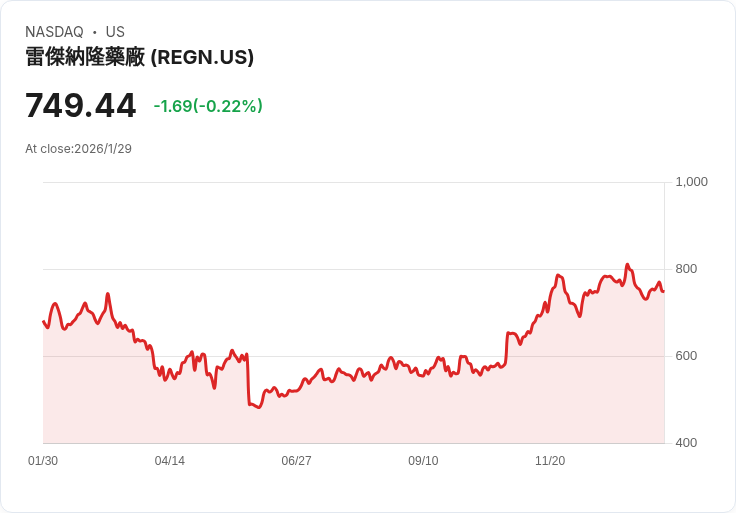Click the highest peak of the price line
736x513 pixels.
tap(627, 265)
